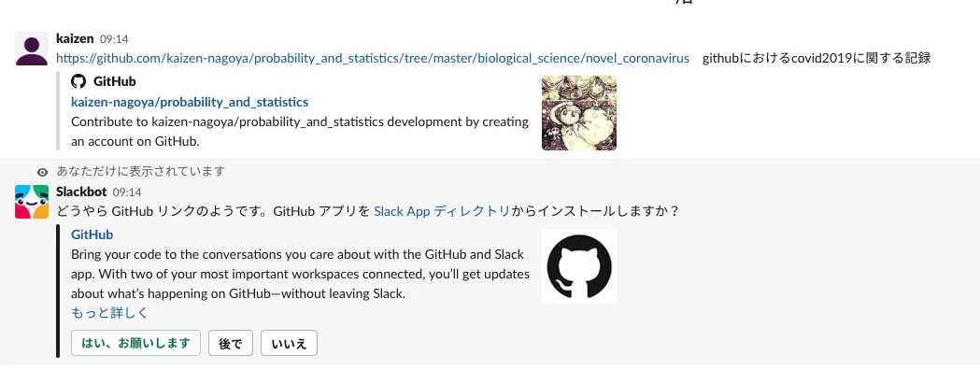
Task: Click the 'Contribute to kaizen-nagoya' description text
Action: 300,131
